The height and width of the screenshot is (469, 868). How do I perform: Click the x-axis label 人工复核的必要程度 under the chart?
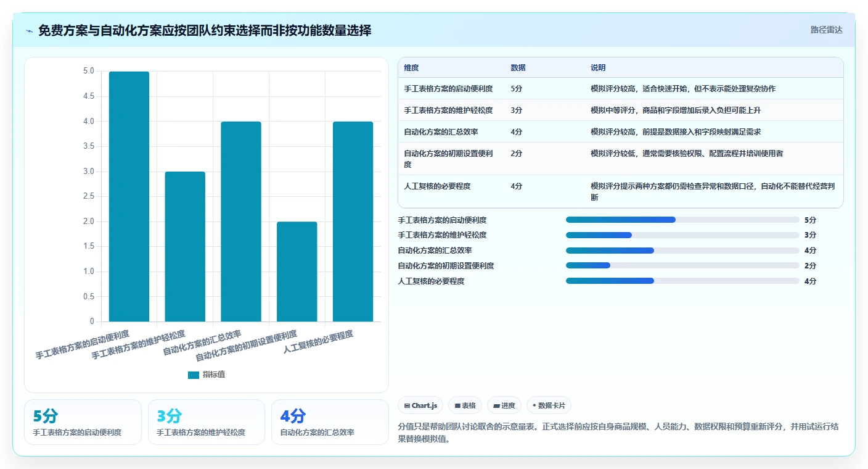pos(318,342)
